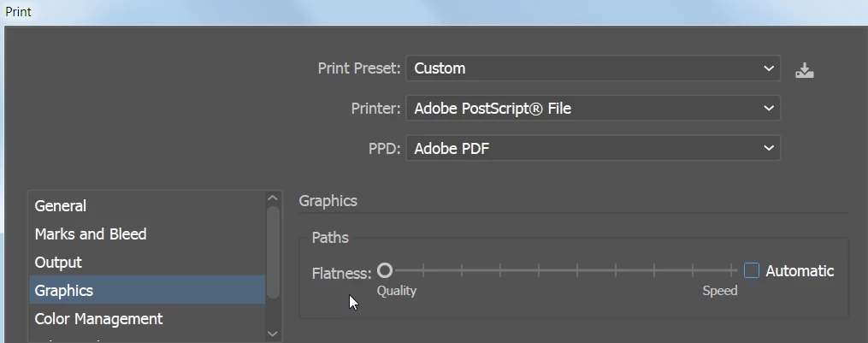Expand the Printer dropdown
The width and height of the screenshot is (868, 343).
click(592, 109)
